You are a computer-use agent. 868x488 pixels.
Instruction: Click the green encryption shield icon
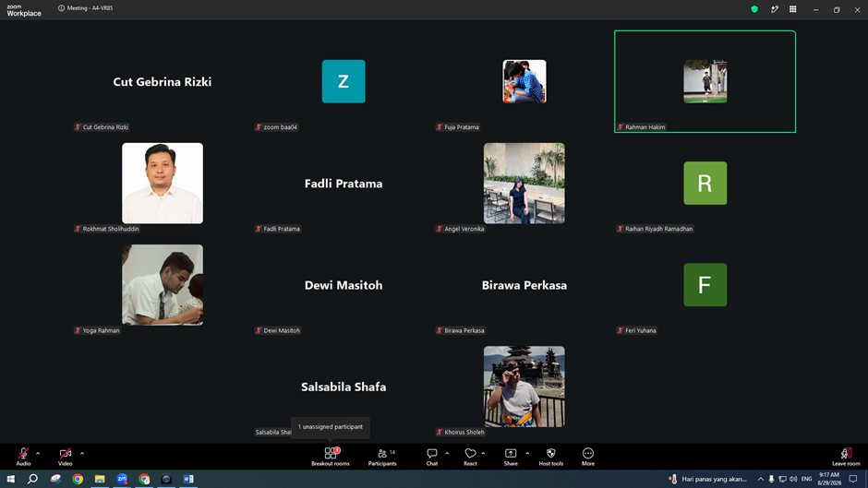[x=754, y=9]
